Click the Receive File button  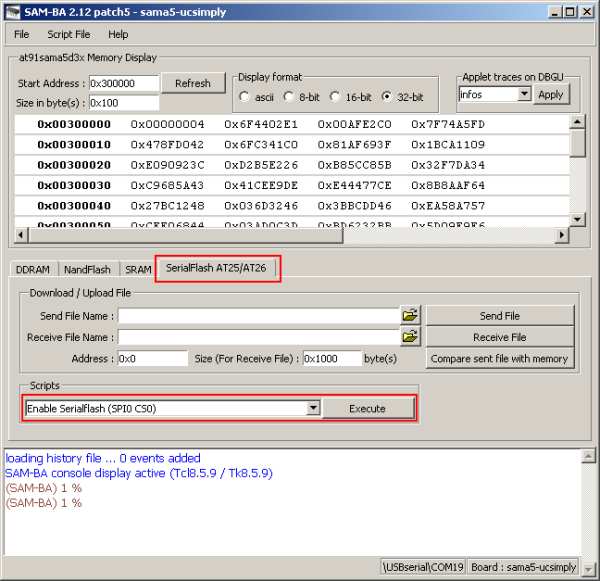[500, 337]
